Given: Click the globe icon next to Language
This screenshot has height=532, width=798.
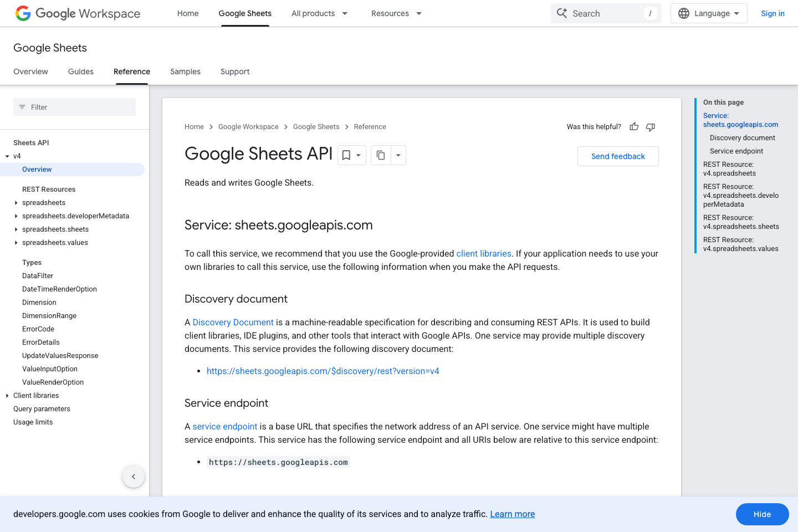Looking at the screenshot, I should click(683, 13).
